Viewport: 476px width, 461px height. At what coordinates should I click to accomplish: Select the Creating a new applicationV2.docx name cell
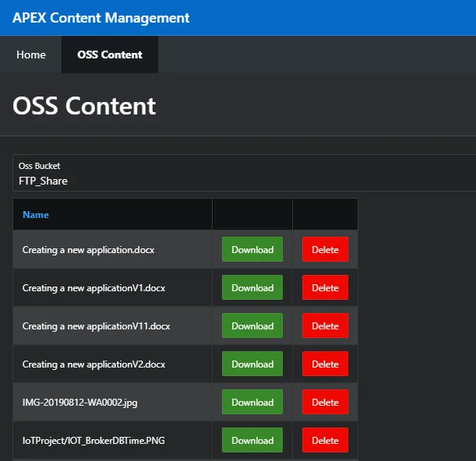click(x=113, y=364)
